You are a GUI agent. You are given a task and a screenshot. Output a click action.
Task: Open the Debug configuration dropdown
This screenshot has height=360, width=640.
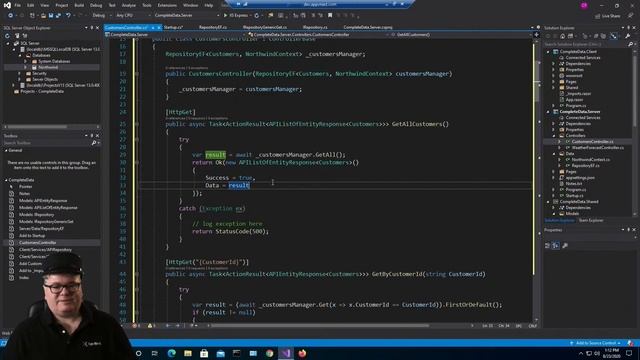(x=101, y=16)
